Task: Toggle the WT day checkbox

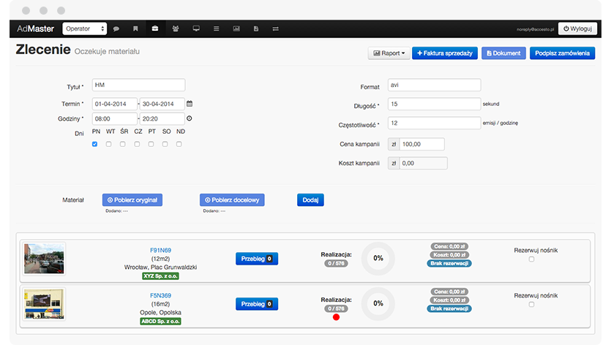Action: (109, 144)
